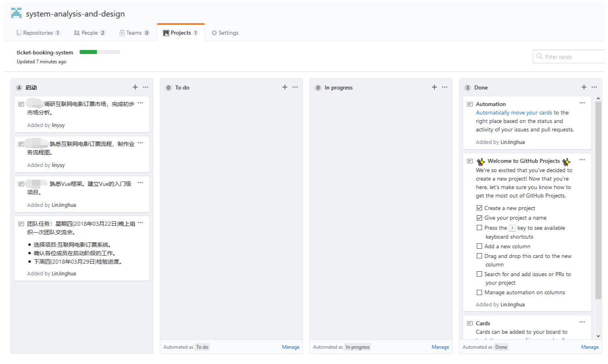Screen dimensions: 608x364
Task: Open the 市场分析 card options menu
Action: click(140, 103)
